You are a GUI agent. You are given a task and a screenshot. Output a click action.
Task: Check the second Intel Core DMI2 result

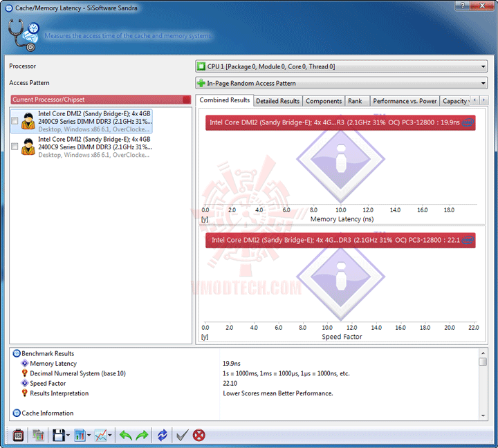click(15, 147)
